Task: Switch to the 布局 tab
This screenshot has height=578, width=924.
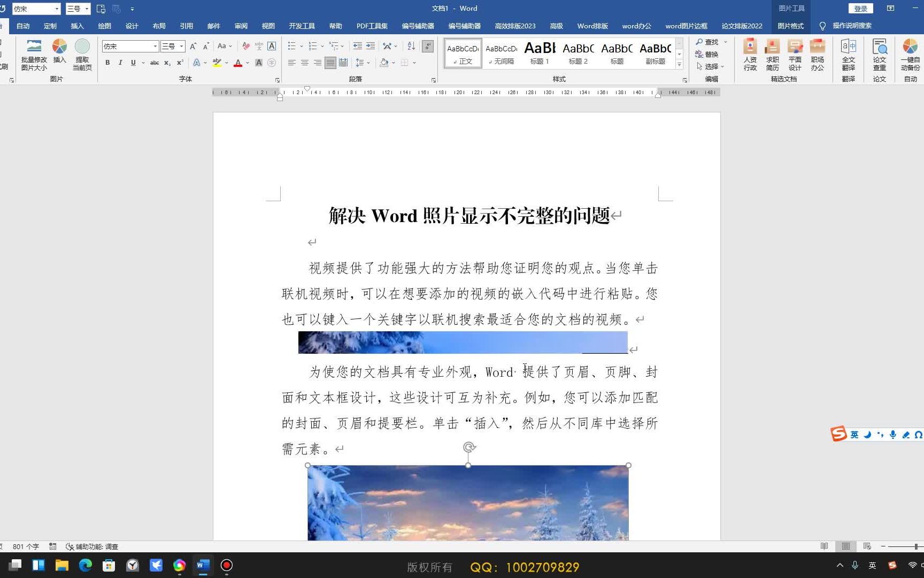Action: (159, 26)
